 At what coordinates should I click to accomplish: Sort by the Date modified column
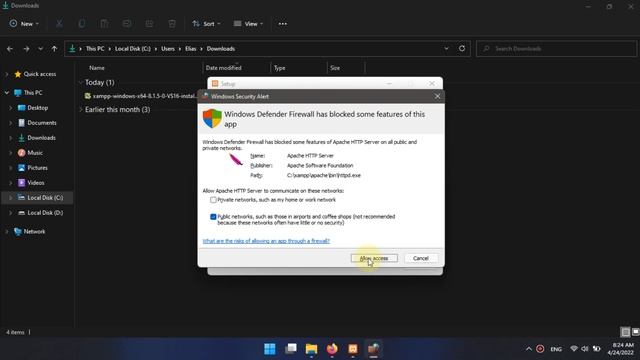click(224, 68)
